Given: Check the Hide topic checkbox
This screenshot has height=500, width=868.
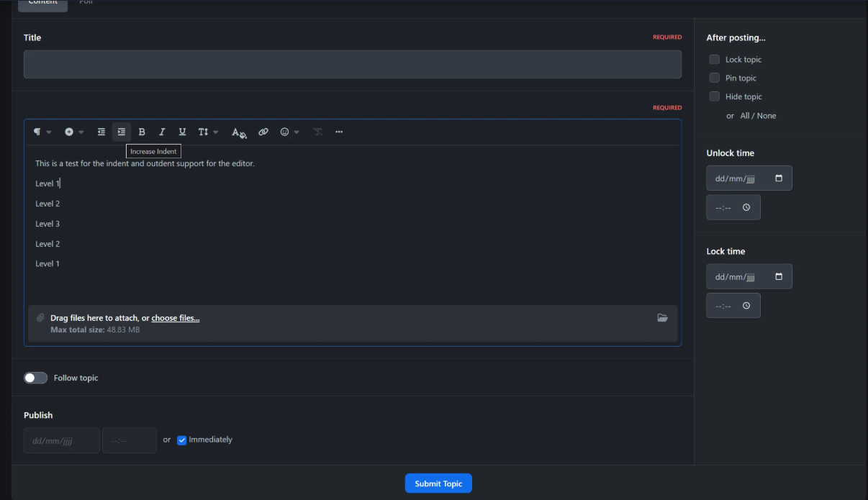Looking at the screenshot, I should 715,96.
